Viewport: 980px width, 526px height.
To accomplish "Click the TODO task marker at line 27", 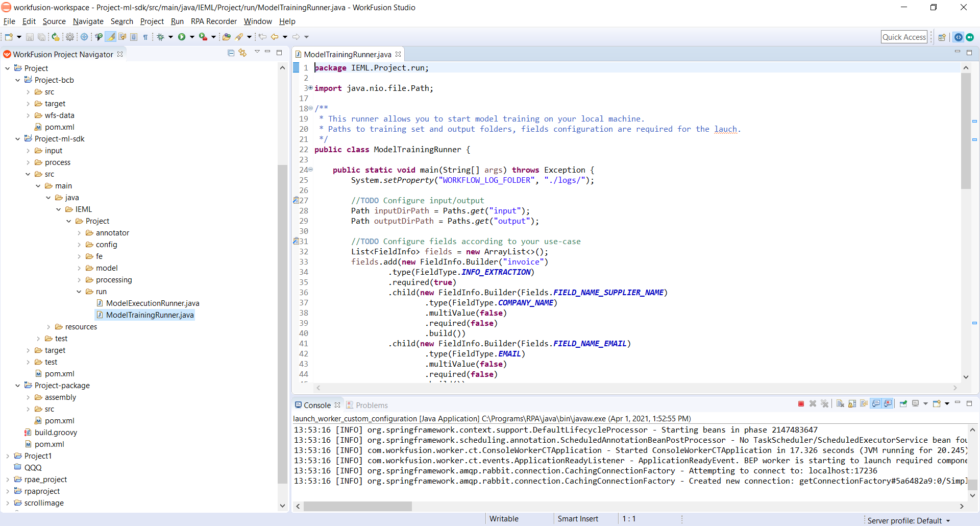I will pos(296,200).
